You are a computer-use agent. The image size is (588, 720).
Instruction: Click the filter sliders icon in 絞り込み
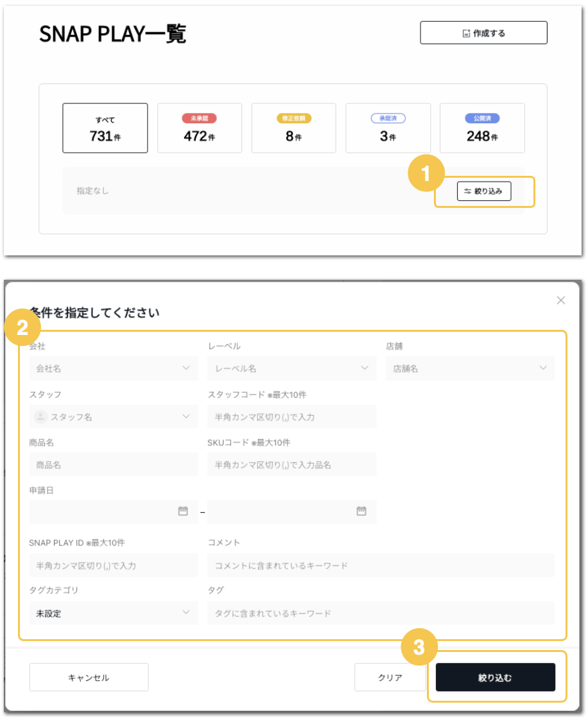coord(468,191)
